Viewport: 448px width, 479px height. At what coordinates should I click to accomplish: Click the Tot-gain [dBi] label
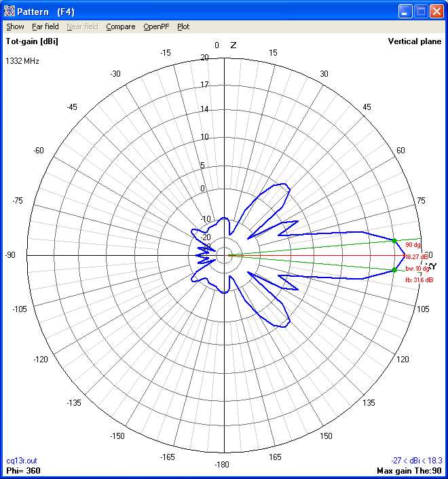coord(31,41)
